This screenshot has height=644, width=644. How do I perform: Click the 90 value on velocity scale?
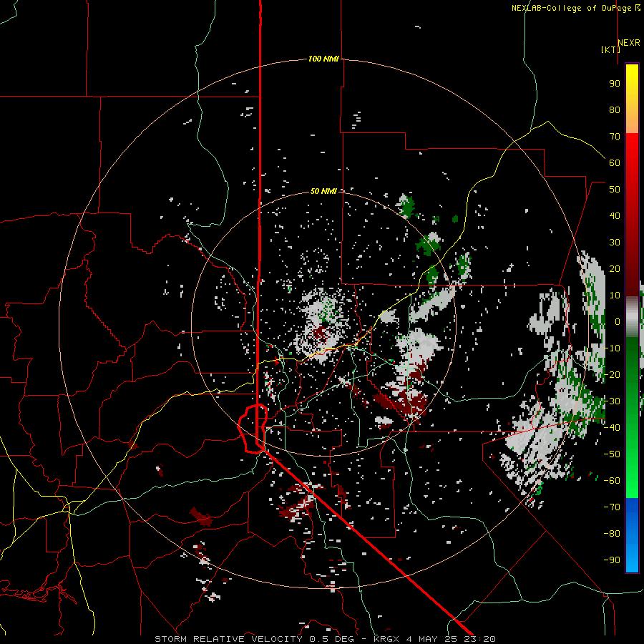[615, 84]
